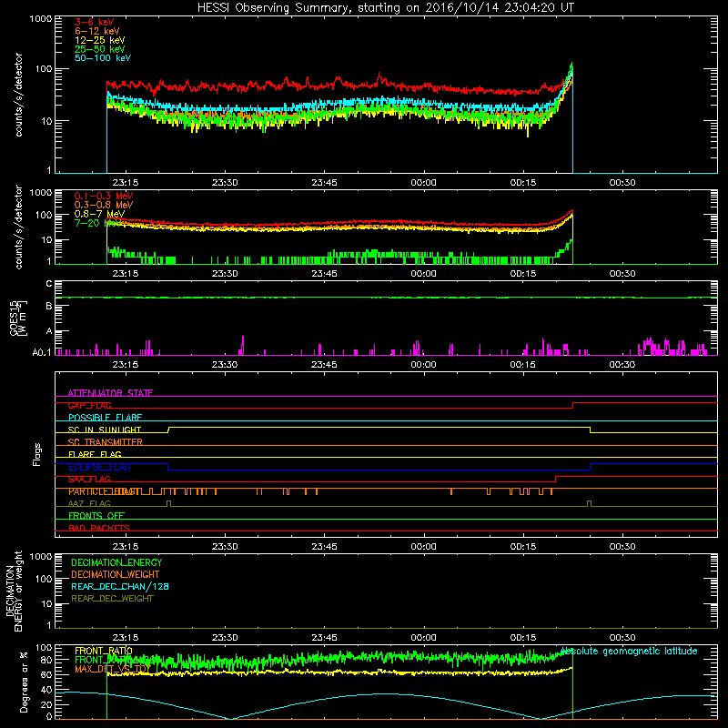
Task: Click the MAX_DET_VS_TOT legend entry
Action: point(112,669)
